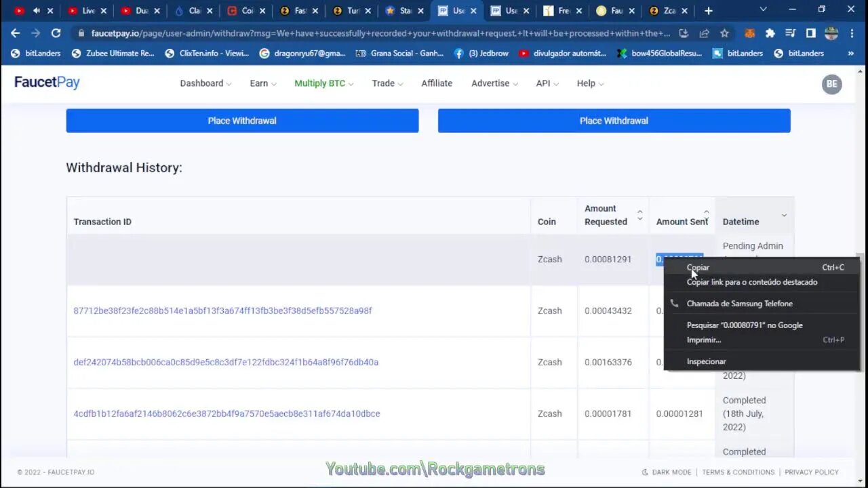Expand the API menu
The image size is (868, 488).
pos(547,83)
